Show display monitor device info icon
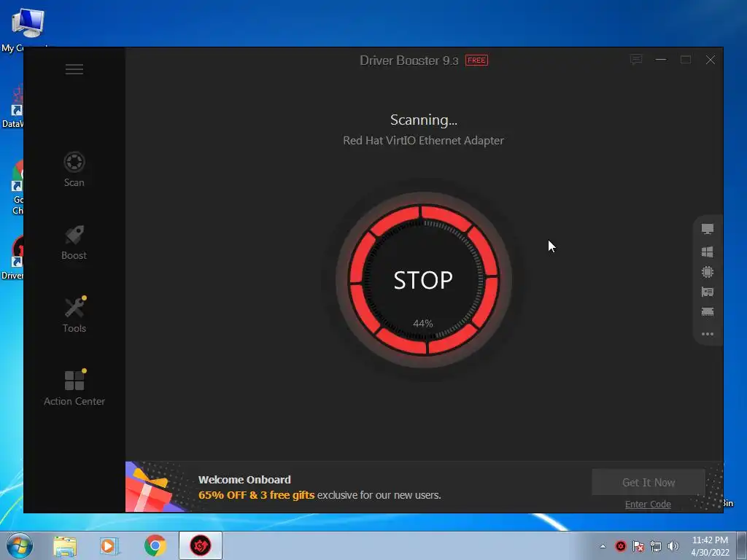 click(708, 229)
